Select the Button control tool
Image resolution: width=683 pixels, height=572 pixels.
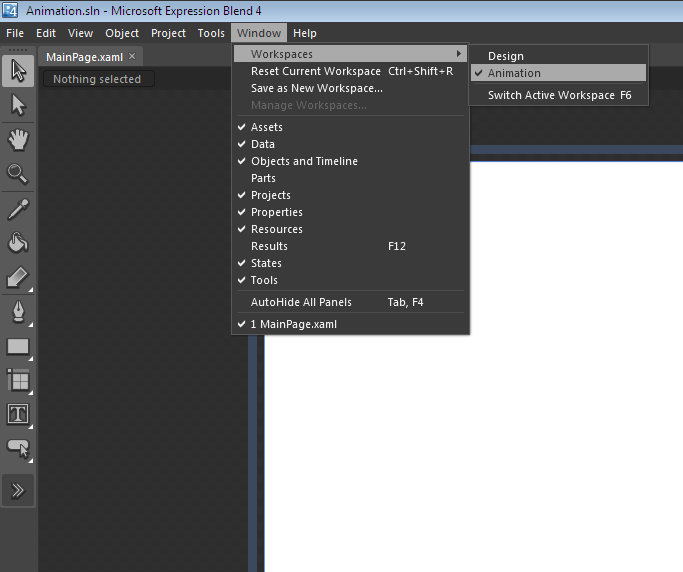(x=18, y=448)
